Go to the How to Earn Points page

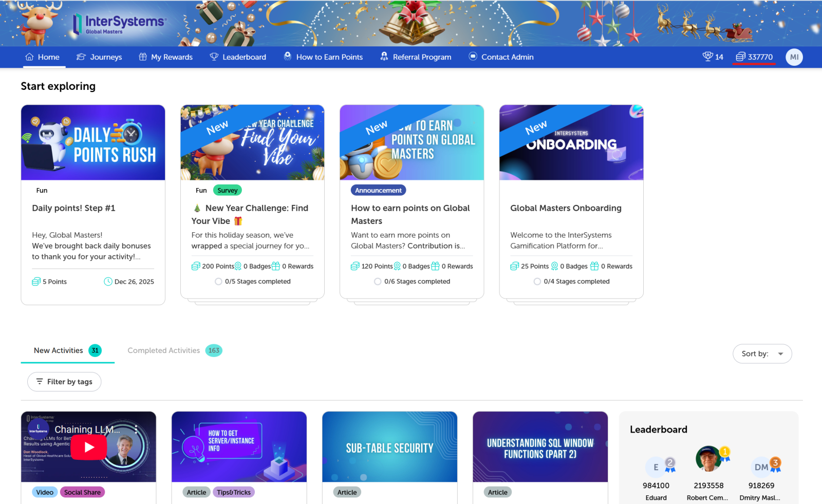click(x=323, y=57)
